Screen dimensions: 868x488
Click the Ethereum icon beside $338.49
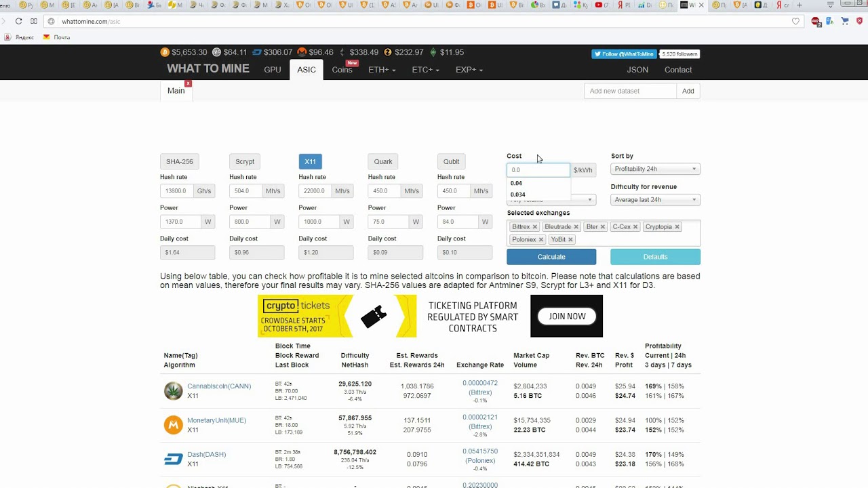pos(342,52)
